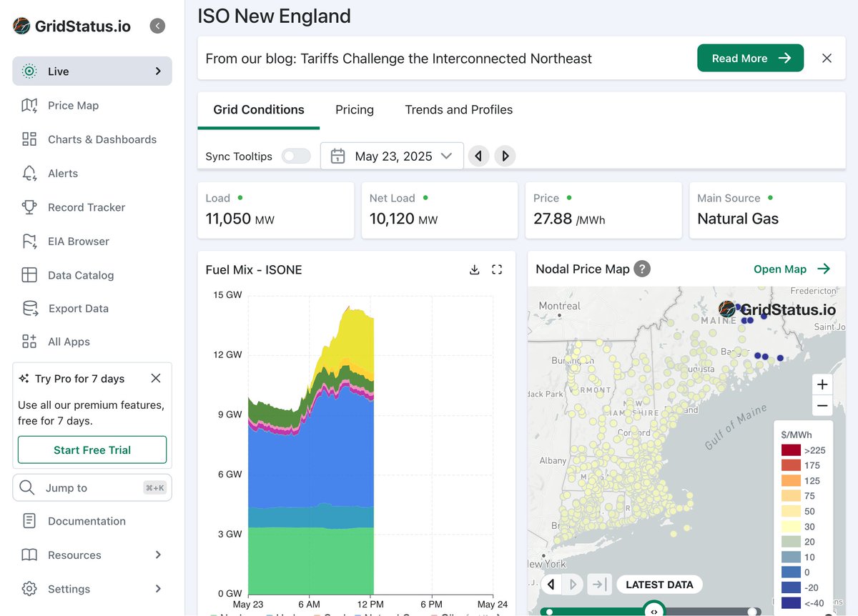The width and height of the screenshot is (858, 616).
Task: Click the map timeline slider handle
Action: [654, 611]
